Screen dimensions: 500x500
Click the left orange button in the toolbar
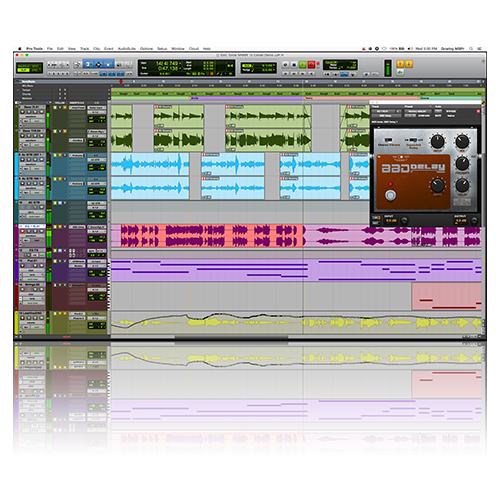click(400, 64)
